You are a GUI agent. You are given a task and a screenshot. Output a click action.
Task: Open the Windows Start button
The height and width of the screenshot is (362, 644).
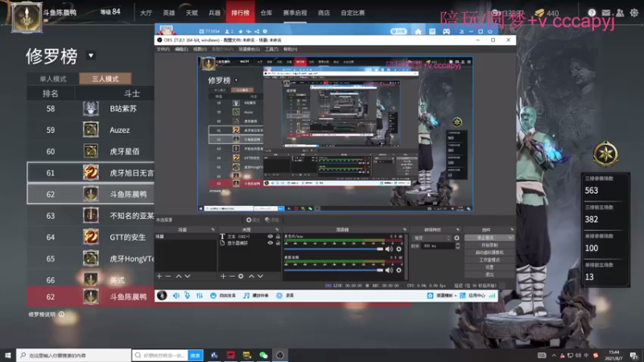coord(8,355)
